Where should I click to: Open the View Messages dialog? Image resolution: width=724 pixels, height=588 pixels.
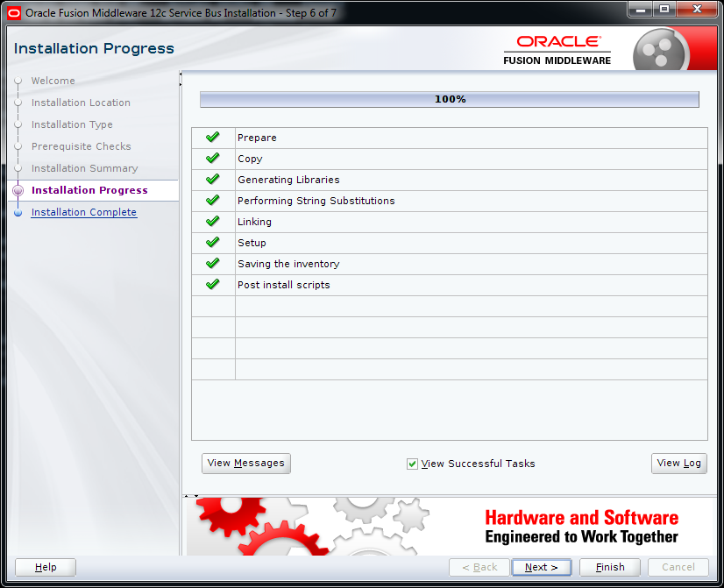[246, 463]
